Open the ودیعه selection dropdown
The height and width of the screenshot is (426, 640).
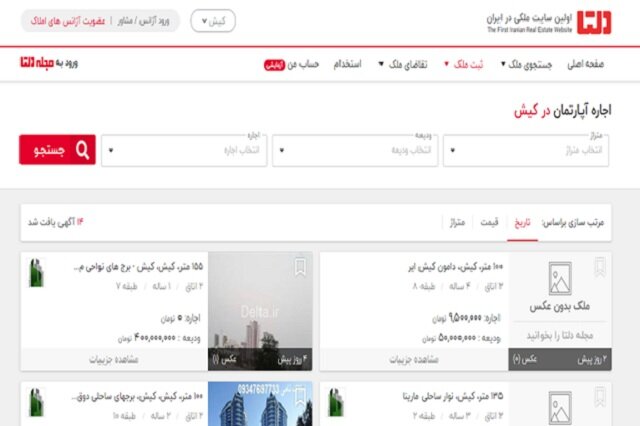point(355,151)
